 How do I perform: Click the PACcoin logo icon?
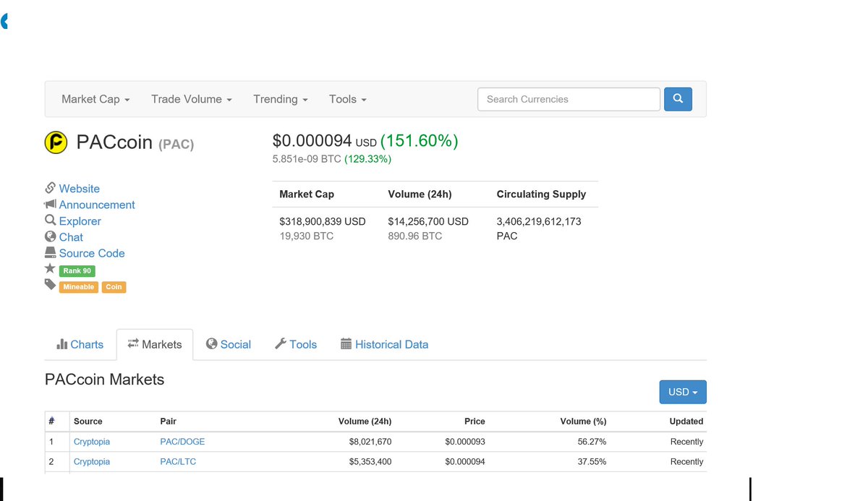pyautogui.click(x=56, y=142)
